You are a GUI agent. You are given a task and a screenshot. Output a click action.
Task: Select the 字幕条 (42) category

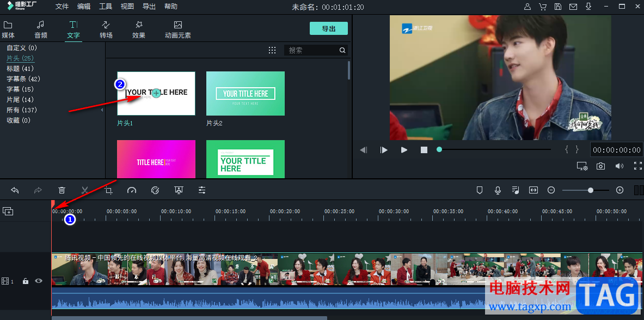[x=23, y=79]
